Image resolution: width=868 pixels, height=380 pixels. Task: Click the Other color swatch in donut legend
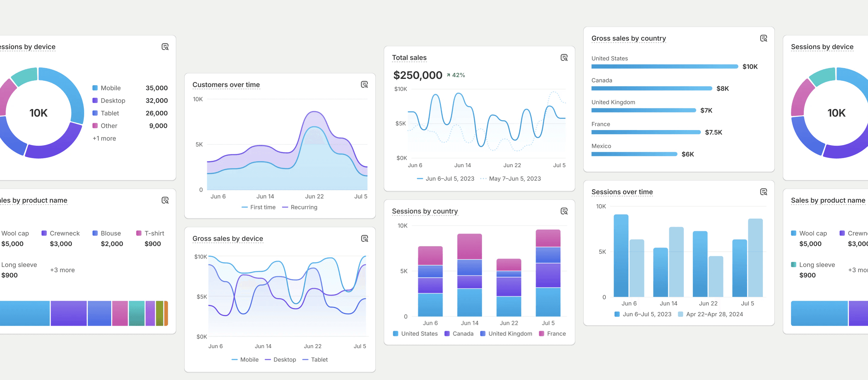(95, 126)
